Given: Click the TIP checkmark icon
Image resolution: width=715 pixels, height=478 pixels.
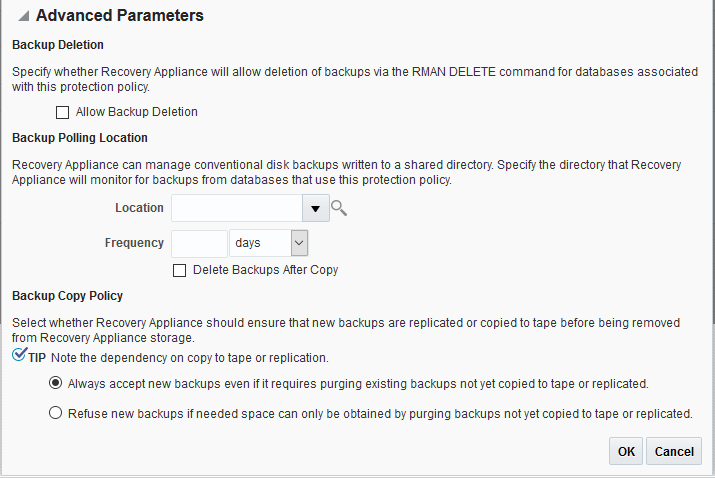Looking at the screenshot, I should point(18,356).
